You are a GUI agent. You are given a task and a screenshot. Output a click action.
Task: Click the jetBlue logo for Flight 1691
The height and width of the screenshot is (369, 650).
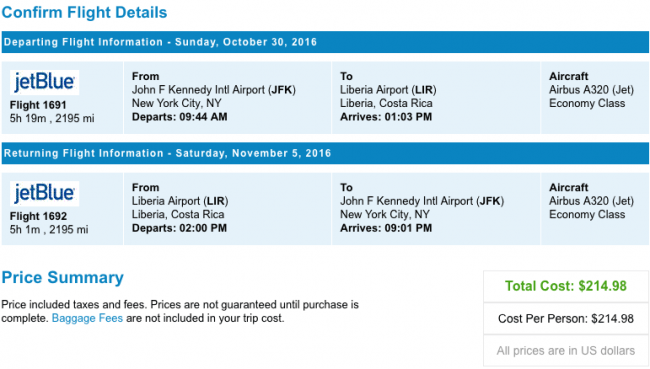(x=44, y=83)
